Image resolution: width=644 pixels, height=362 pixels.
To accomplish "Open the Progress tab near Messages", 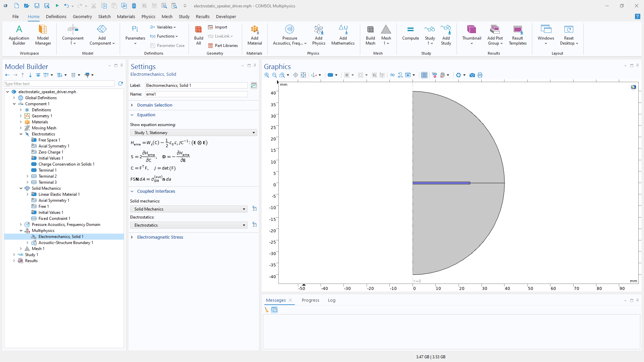I will [x=310, y=300].
